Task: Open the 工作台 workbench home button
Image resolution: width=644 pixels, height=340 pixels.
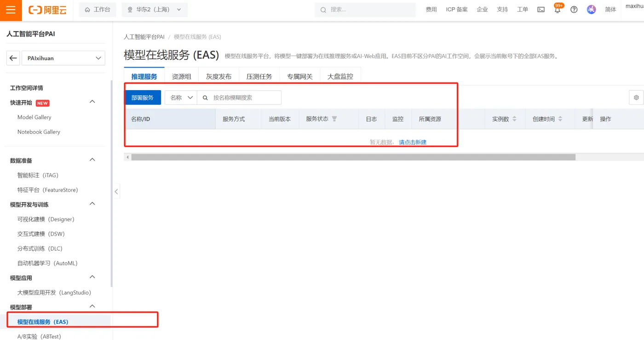Action: pos(98,10)
